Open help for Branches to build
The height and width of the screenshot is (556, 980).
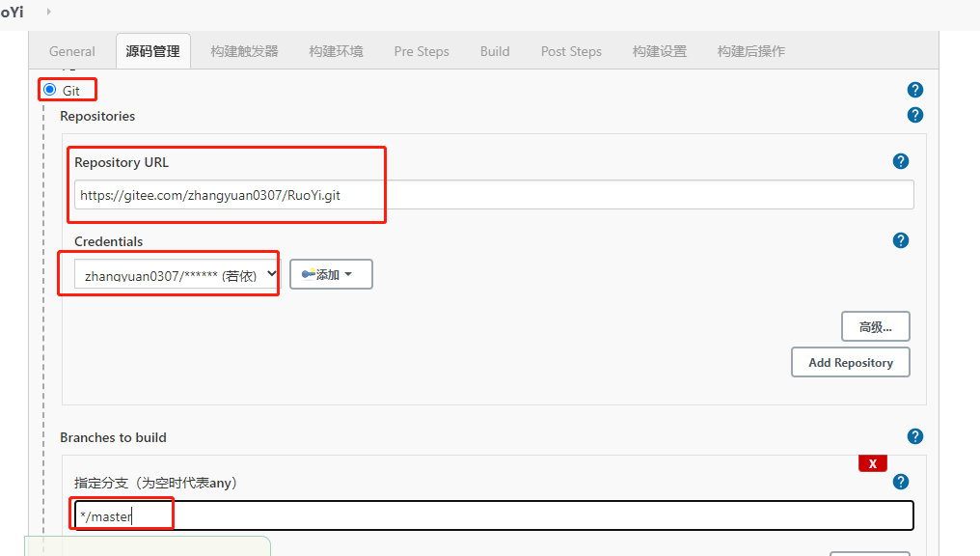tap(915, 436)
